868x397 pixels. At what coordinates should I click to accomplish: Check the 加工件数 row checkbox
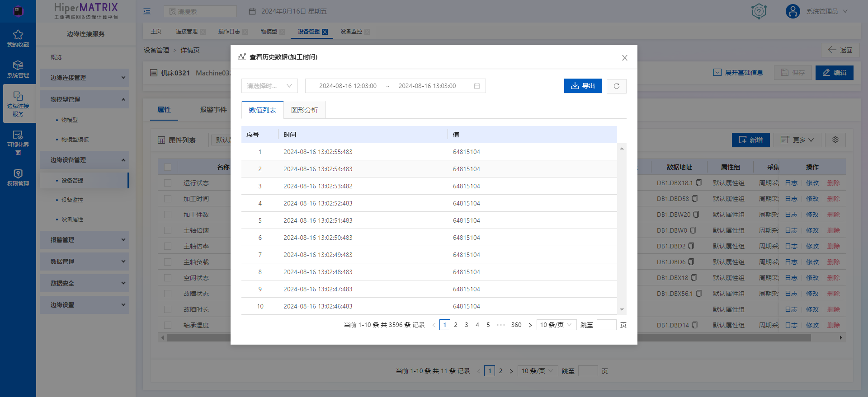click(168, 215)
